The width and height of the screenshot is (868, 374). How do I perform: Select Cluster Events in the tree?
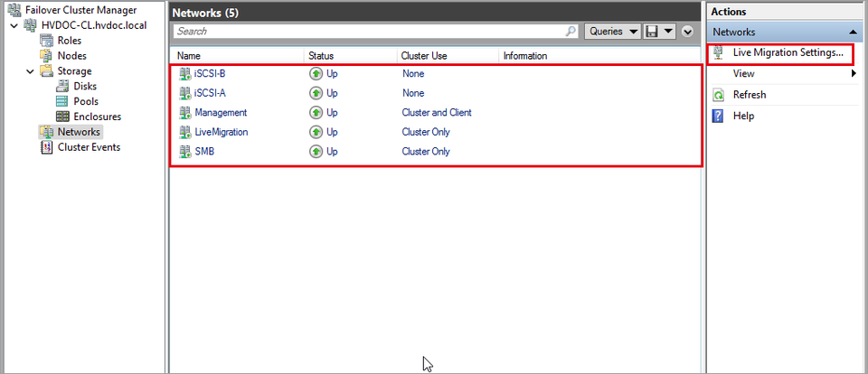[89, 147]
